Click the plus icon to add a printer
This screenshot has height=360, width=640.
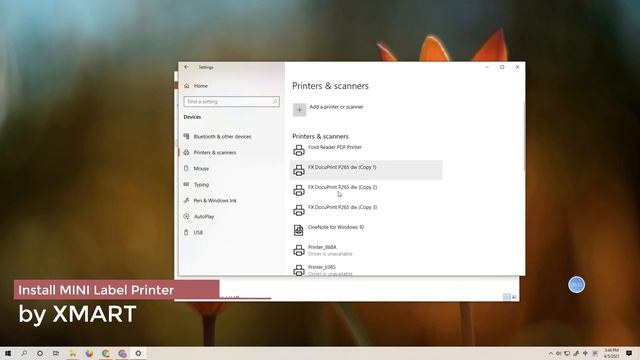pyautogui.click(x=299, y=109)
